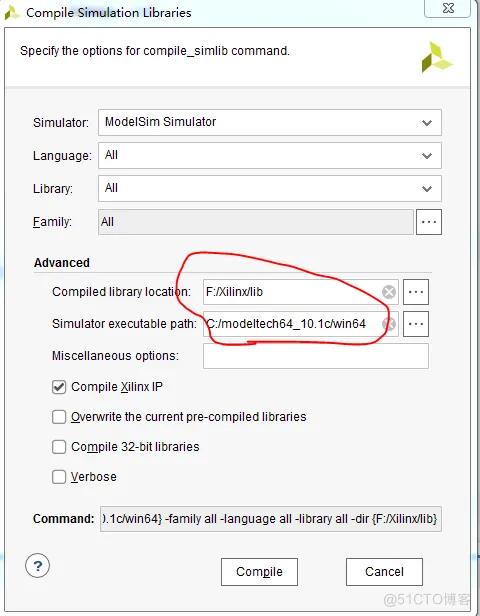Browse for compiled library location folder
480x616 pixels.
(416, 292)
